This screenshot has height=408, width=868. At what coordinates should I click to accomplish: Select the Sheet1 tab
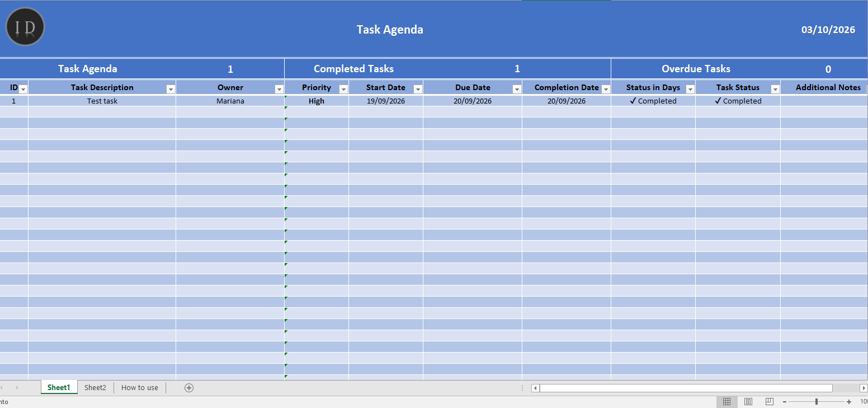(x=59, y=388)
